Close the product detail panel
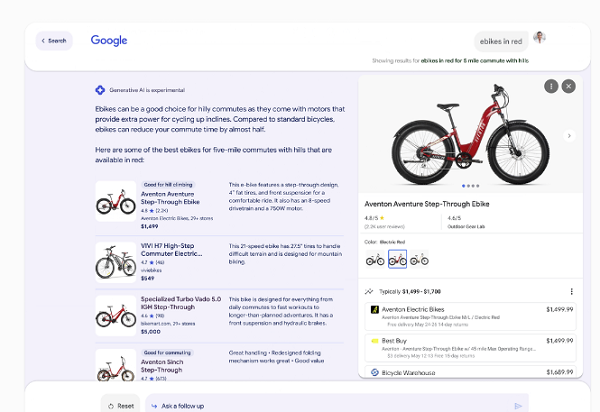The height and width of the screenshot is (412, 600). point(568,87)
